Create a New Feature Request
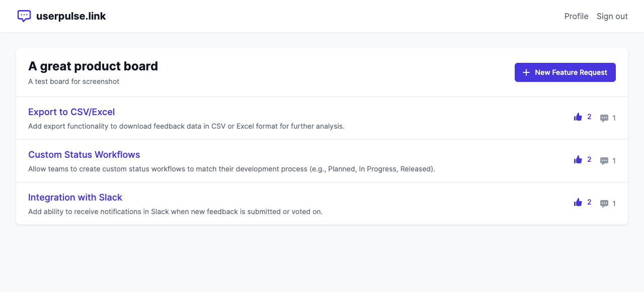This screenshot has width=644, height=292. pyautogui.click(x=565, y=72)
